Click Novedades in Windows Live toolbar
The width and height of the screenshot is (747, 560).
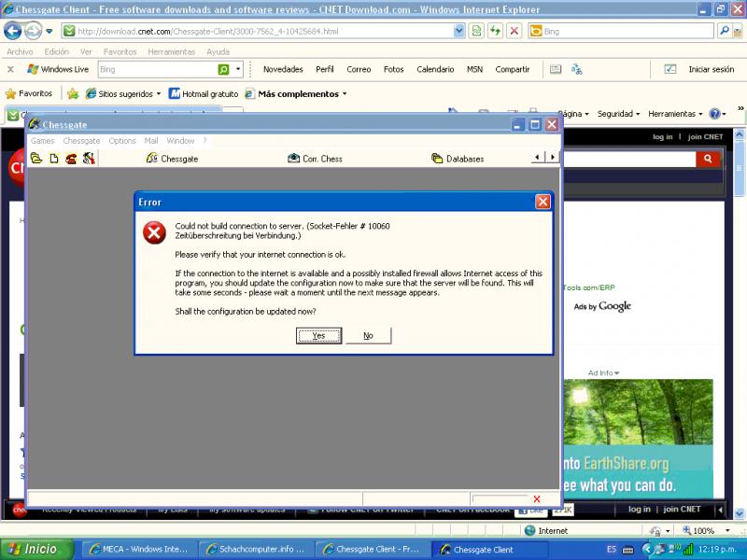coord(283,69)
